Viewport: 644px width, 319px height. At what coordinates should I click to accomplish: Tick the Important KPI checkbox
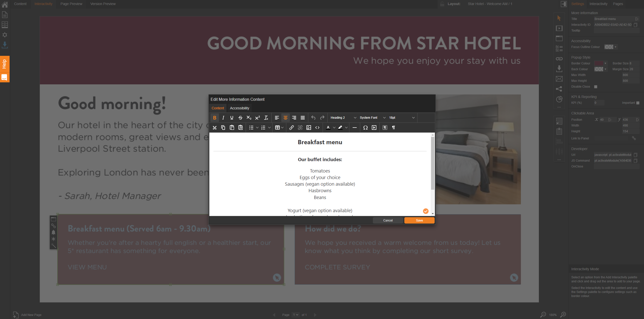coord(638,103)
